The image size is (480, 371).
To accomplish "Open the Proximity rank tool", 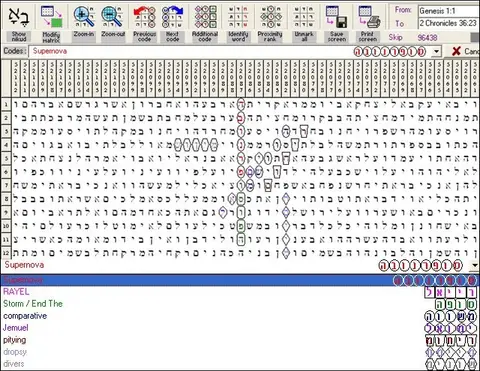I will [x=270, y=17].
